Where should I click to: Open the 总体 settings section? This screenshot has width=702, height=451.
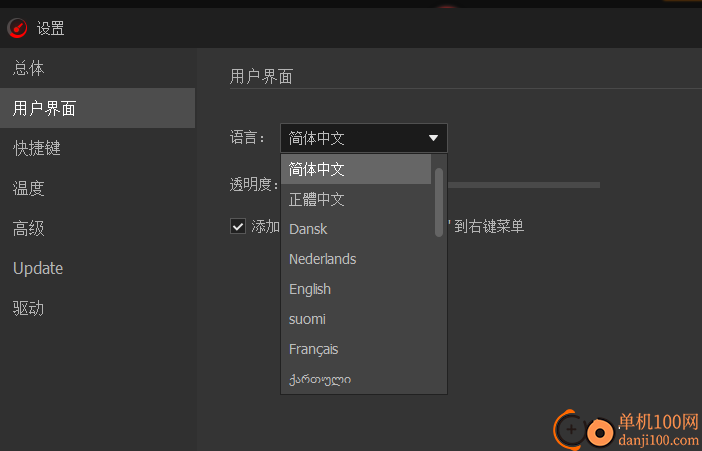click(x=97, y=68)
